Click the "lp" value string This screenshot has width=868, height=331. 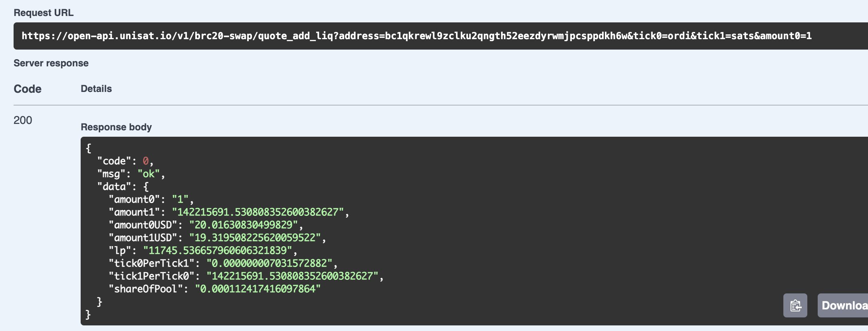218,250
